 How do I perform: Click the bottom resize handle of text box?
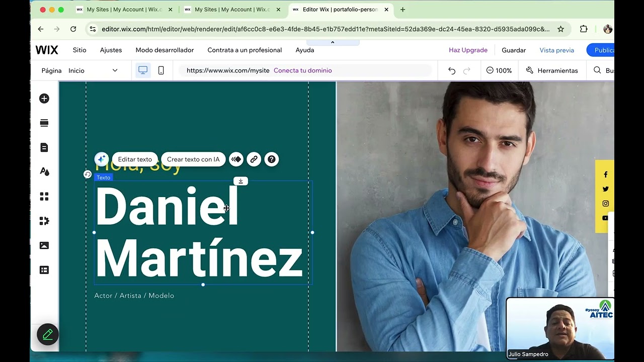click(x=203, y=285)
